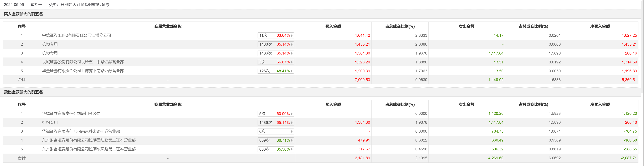Click the 卖出金额最大的前五名 section heading
Image resolution: width=644 pixels, height=166 pixels.
(x=24, y=92)
